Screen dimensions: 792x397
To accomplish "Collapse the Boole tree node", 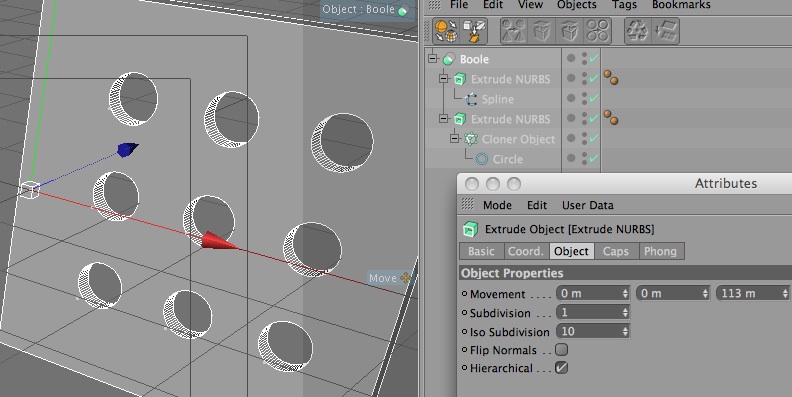I will pyautogui.click(x=432, y=58).
